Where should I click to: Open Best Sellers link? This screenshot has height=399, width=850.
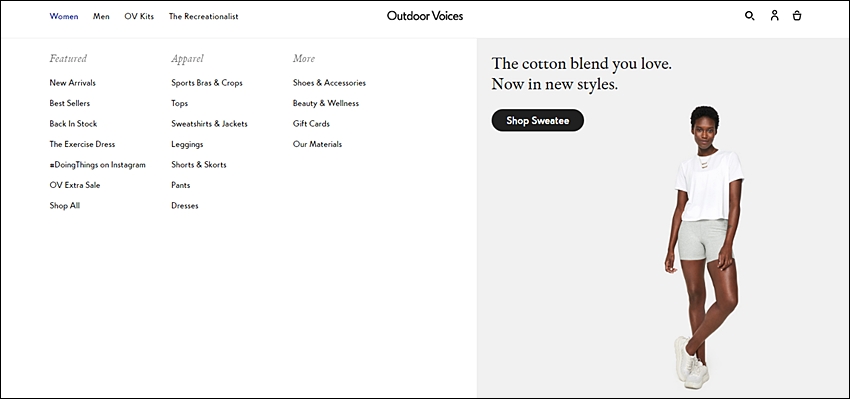click(70, 103)
